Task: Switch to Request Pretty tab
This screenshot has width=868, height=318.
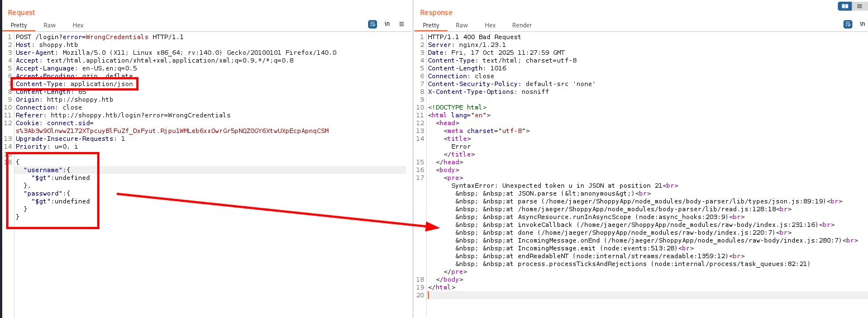Action: click(18, 25)
